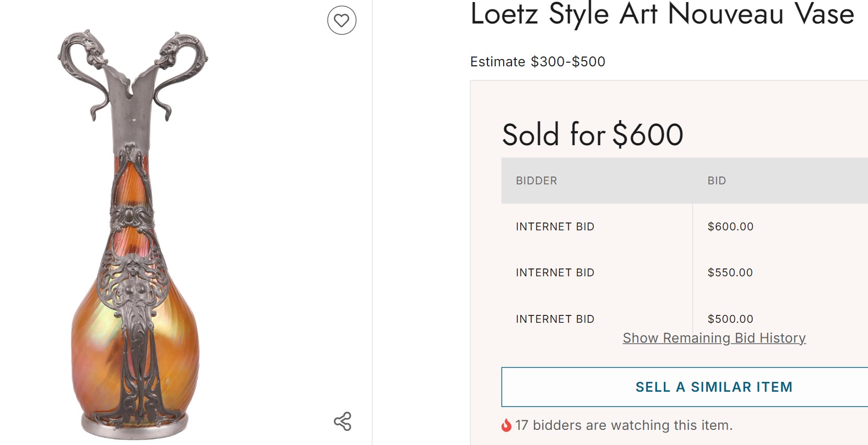The image size is (868, 445).
Task: Select the Internet Bid row for $600.00
Action: 555,227
